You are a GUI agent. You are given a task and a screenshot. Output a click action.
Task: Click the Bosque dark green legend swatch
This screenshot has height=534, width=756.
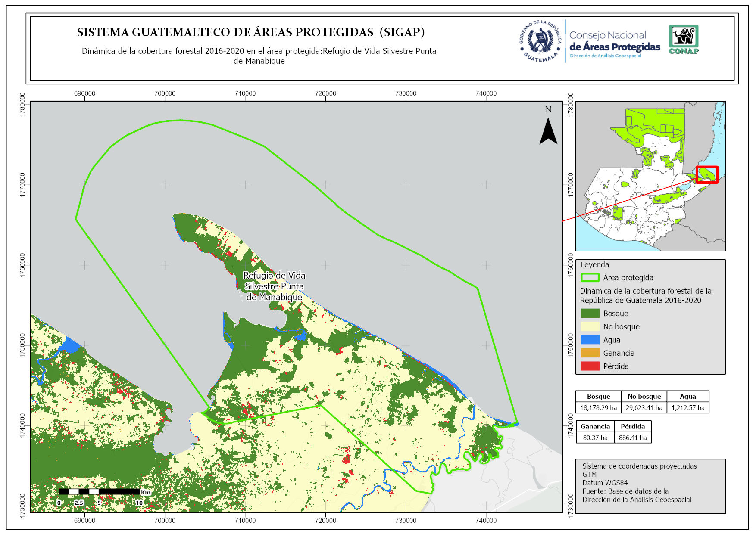click(590, 314)
